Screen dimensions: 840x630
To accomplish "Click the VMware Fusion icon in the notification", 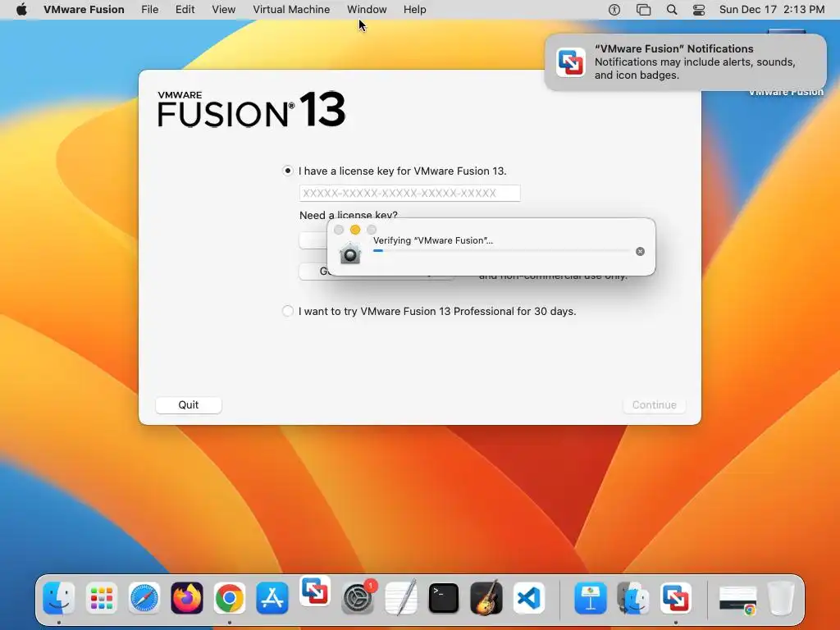I will pos(571,62).
